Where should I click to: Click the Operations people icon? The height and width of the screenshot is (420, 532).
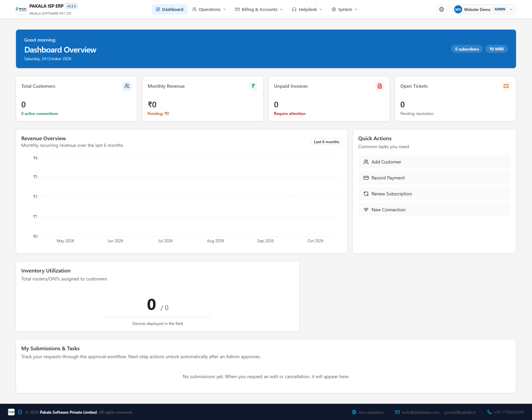195,9
